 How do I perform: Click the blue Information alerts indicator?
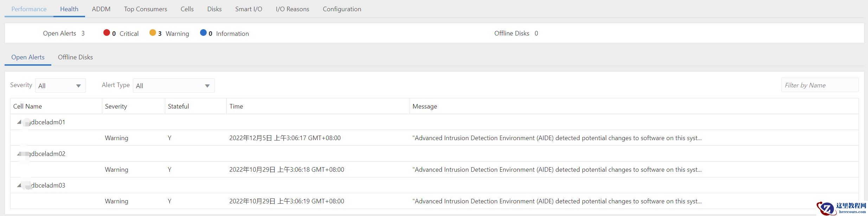coord(203,33)
